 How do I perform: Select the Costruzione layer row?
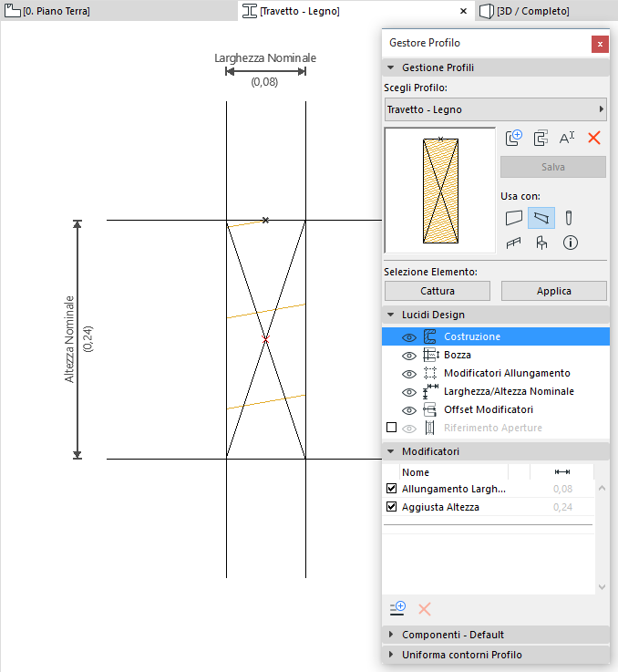tap(496, 336)
